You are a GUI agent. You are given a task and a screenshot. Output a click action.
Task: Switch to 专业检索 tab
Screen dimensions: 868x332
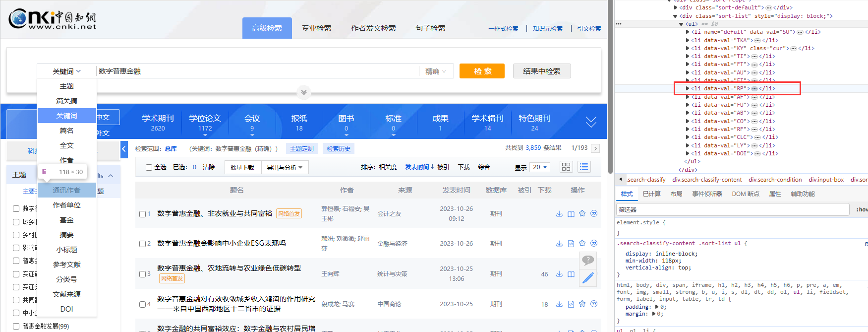pos(316,28)
